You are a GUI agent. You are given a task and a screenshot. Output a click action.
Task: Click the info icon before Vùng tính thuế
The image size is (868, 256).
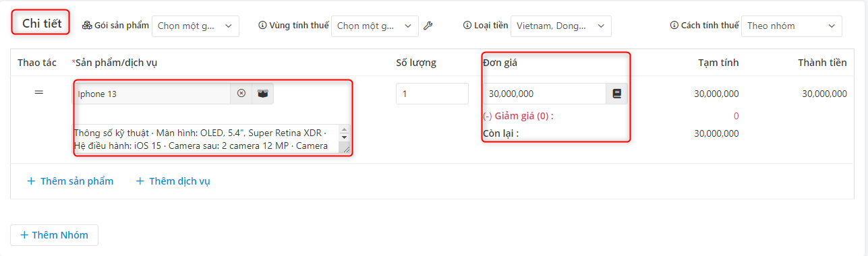[262, 26]
